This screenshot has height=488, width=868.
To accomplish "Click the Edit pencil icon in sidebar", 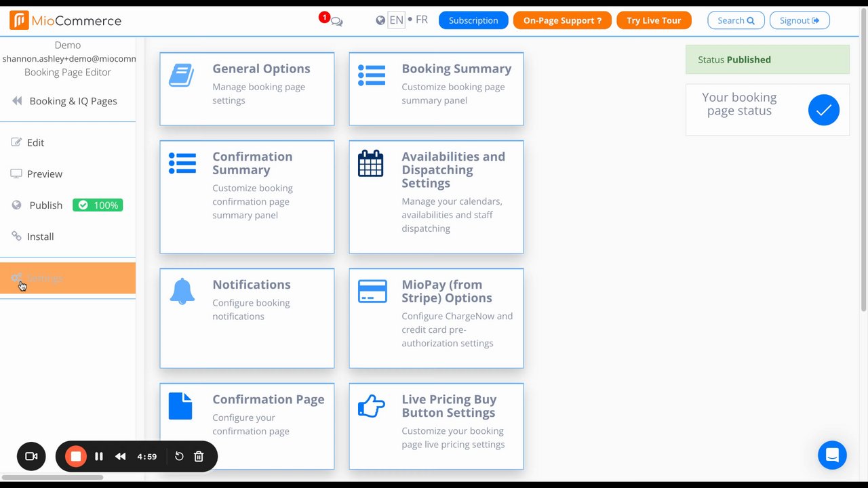I will 16,142.
